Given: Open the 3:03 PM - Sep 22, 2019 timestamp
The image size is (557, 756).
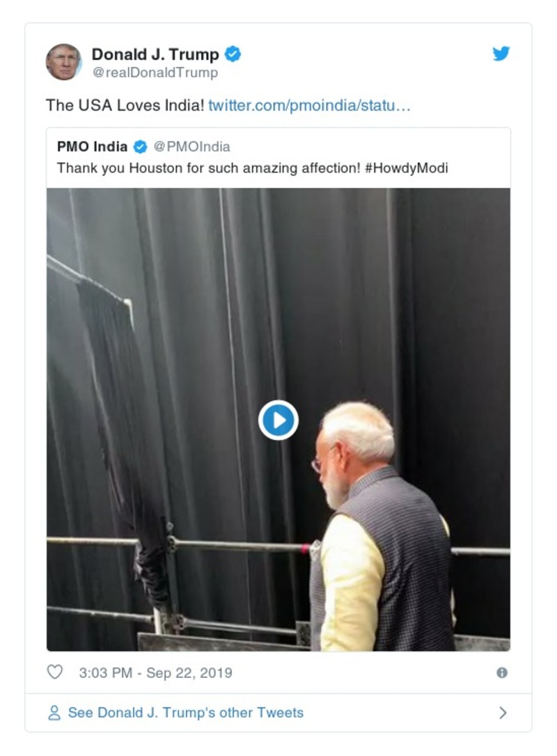Looking at the screenshot, I should point(155,673).
